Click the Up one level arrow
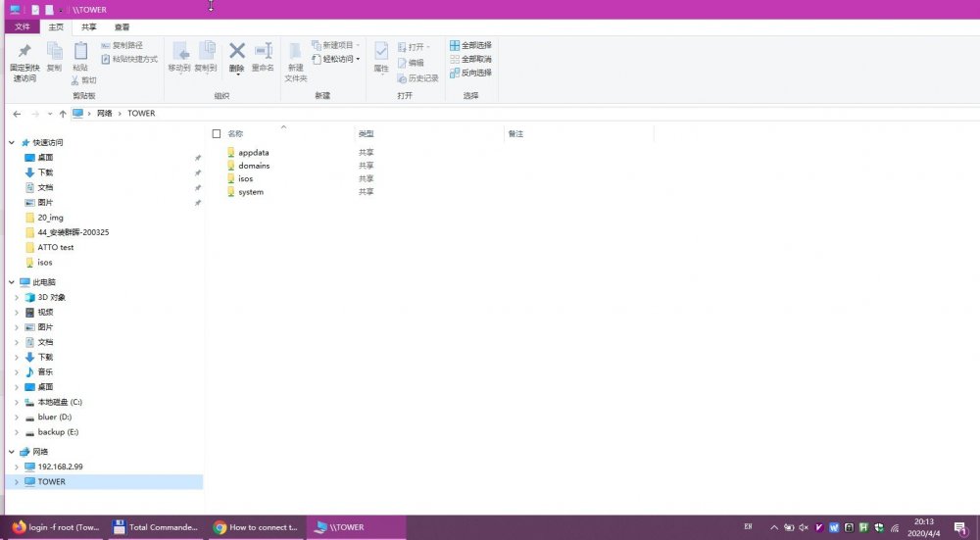 [x=63, y=114]
